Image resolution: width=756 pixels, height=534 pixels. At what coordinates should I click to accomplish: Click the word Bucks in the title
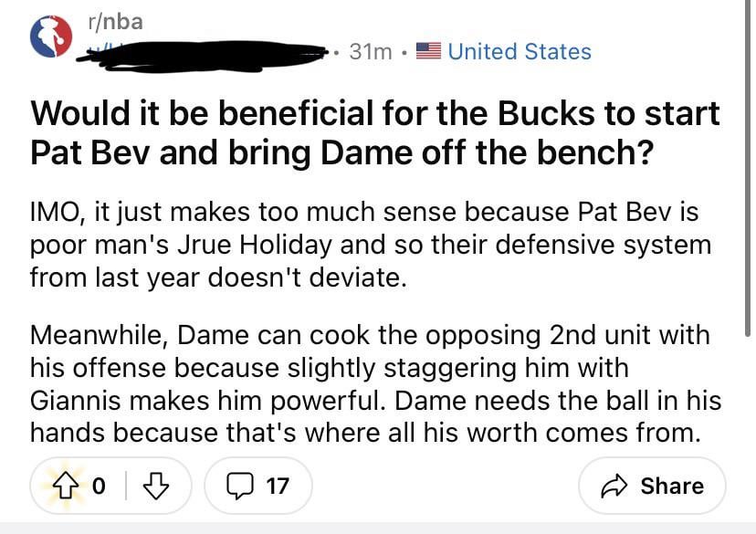click(x=509, y=114)
